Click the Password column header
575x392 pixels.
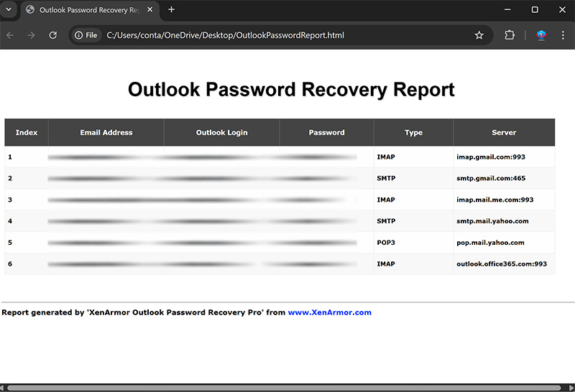tap(327, 132)
